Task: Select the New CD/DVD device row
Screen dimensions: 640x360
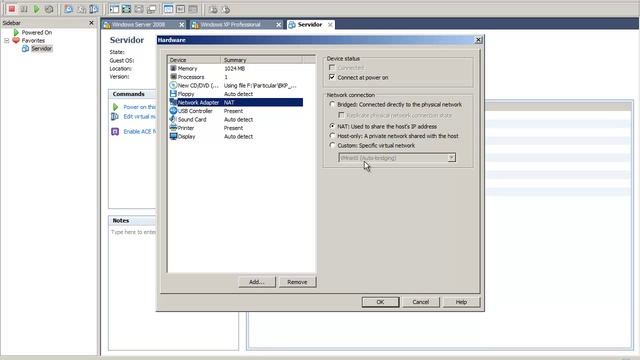Action: (236, 85)
